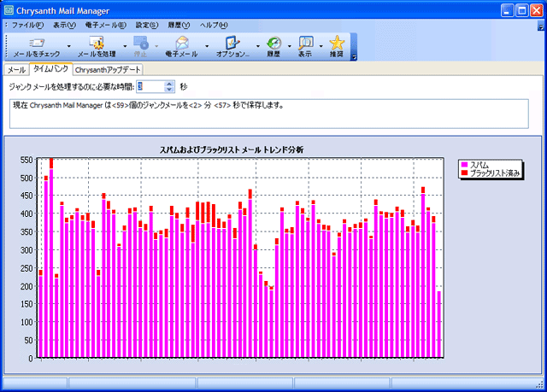This screenshot has width=547, height=392.
Task: Open the オプション toolbar icon
Action: (232, 43)
